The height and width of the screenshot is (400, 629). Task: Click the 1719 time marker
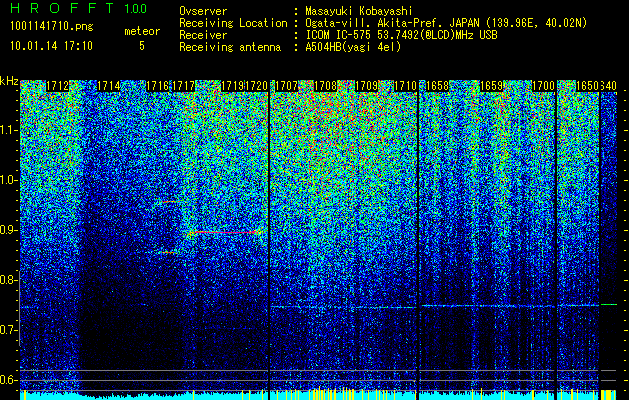232,86
